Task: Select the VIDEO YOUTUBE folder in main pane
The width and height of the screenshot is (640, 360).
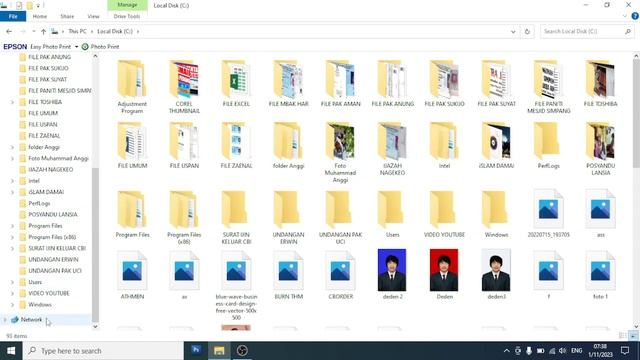Action: coord(444,214)
